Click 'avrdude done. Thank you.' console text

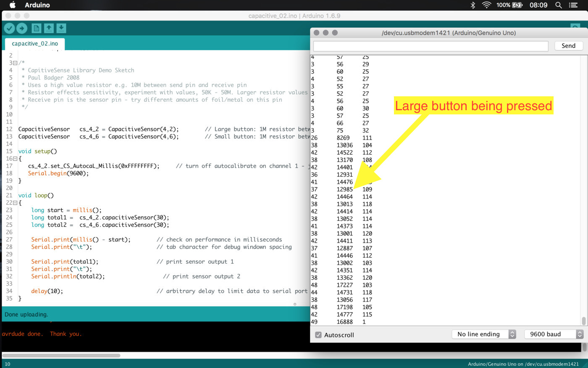click(x=42, y=334)
